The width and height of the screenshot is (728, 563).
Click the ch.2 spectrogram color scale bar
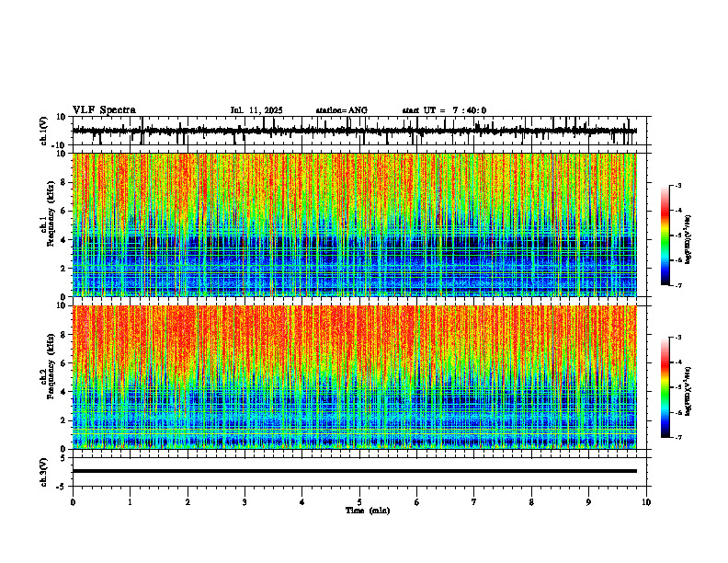tap(665, 387)
